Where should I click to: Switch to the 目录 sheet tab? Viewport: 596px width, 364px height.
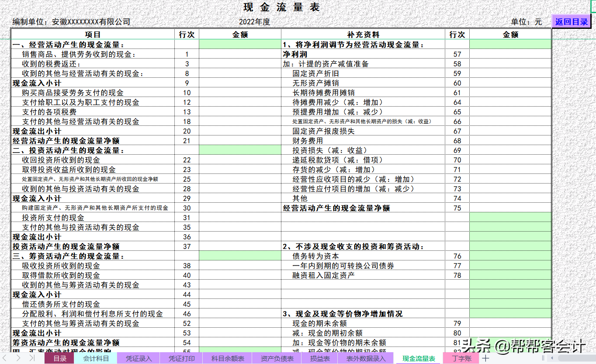point(60,358)
